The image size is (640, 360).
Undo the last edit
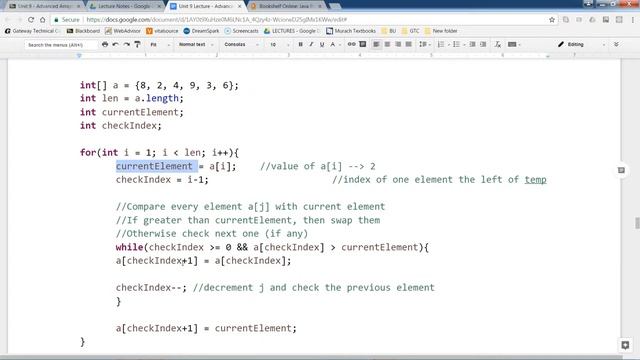point(116,44)
